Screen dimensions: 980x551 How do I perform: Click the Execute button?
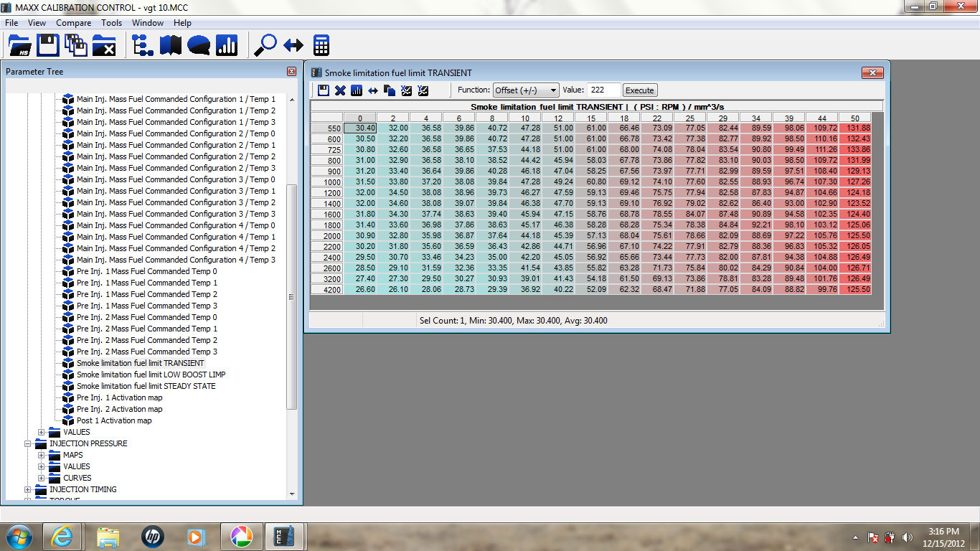(x=639, y=90)
